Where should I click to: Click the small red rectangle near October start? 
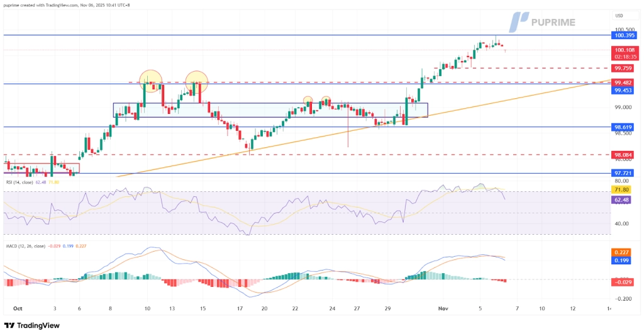pos(42,168)
